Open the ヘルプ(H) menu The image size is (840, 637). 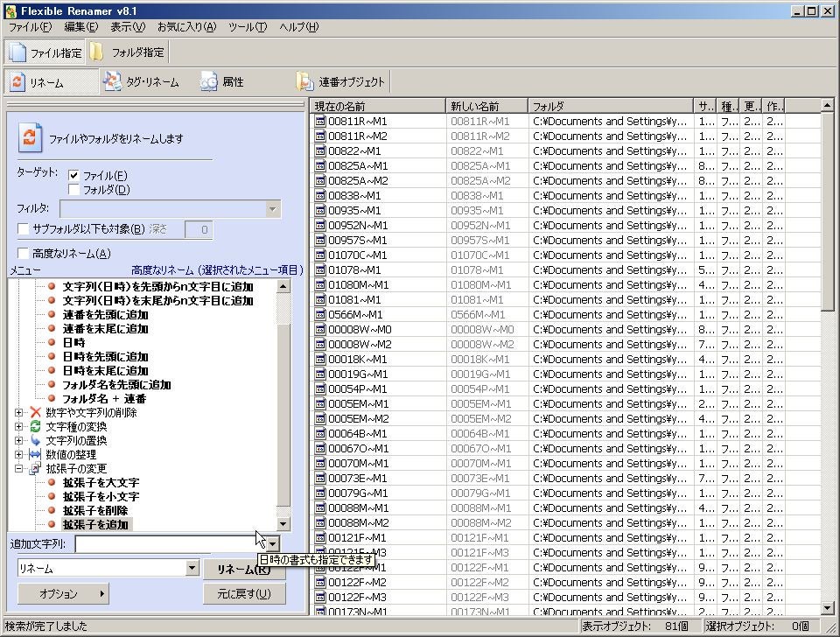click(x=298, y=27)
